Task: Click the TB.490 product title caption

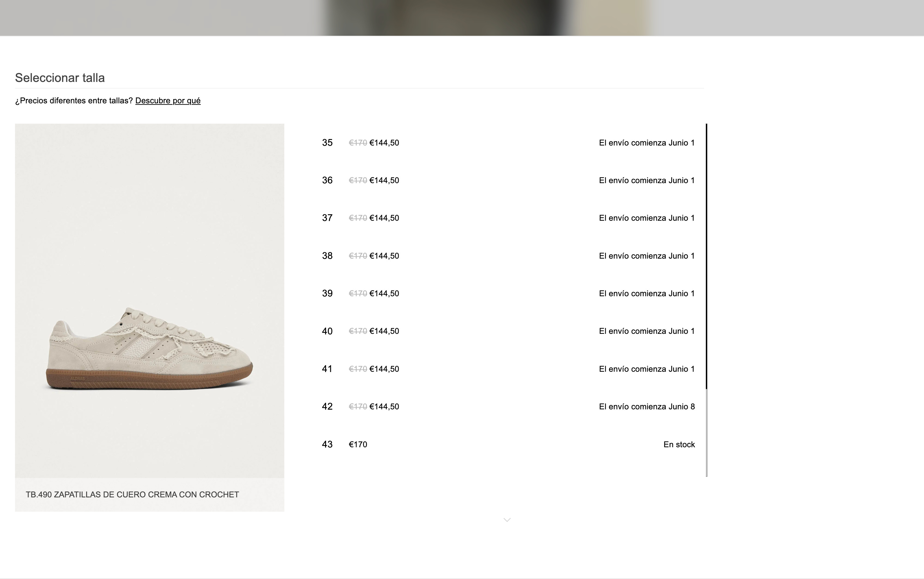Action: 132,494
